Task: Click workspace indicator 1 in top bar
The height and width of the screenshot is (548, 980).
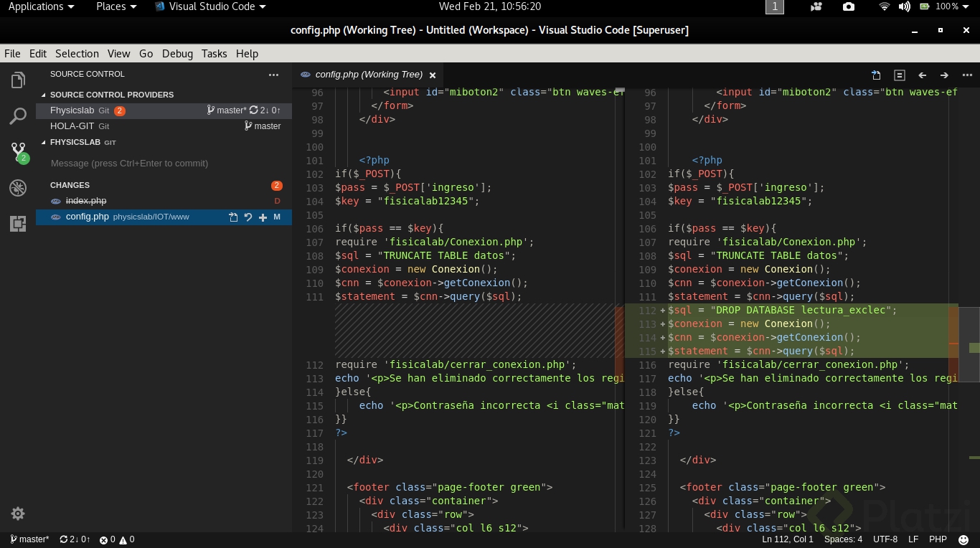Action: click(775, 6)
